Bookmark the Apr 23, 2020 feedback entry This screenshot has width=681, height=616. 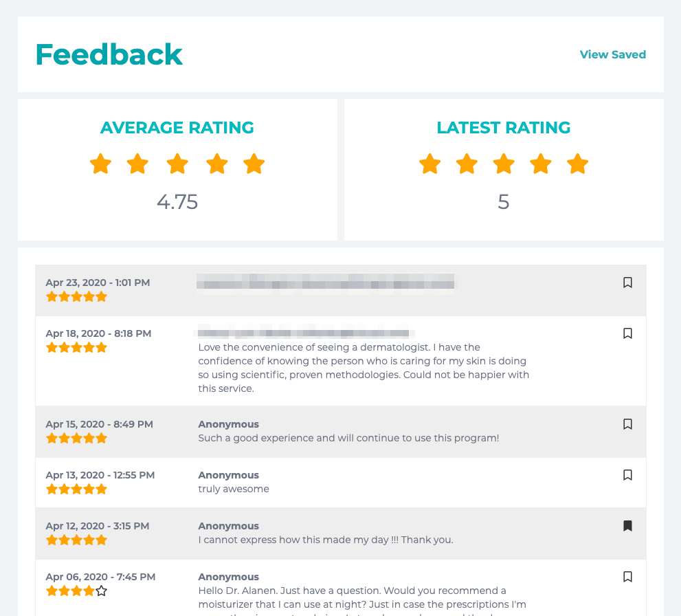coord(627,283)
